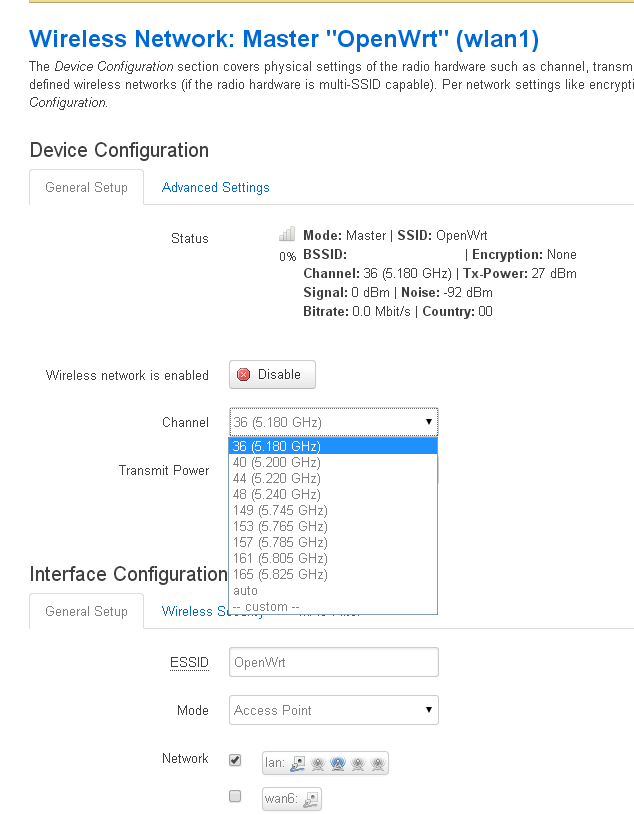634x815 pixels.
Task: Click the Transmit Power label
Action: tap(164, 470)
